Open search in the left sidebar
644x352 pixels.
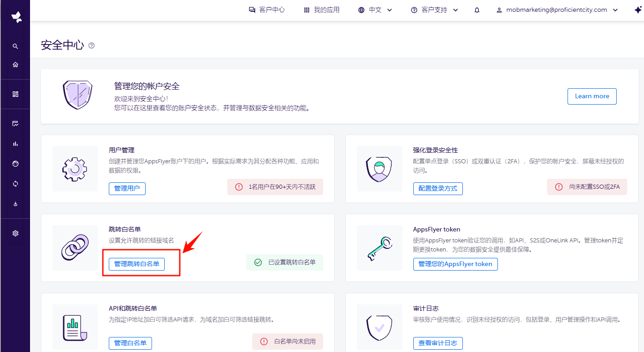[15, 46]
